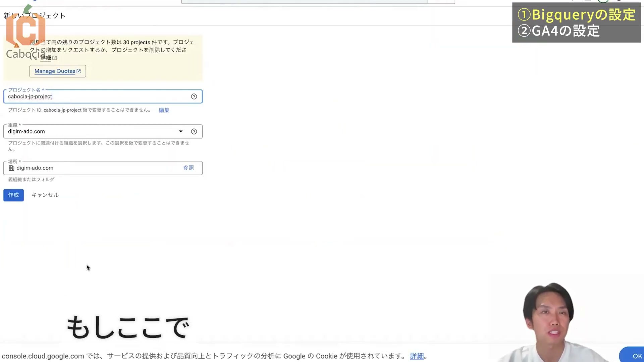Click the キャンセル cancel button
The width and height of the screenshot is (644, 362).
point(45,195)
